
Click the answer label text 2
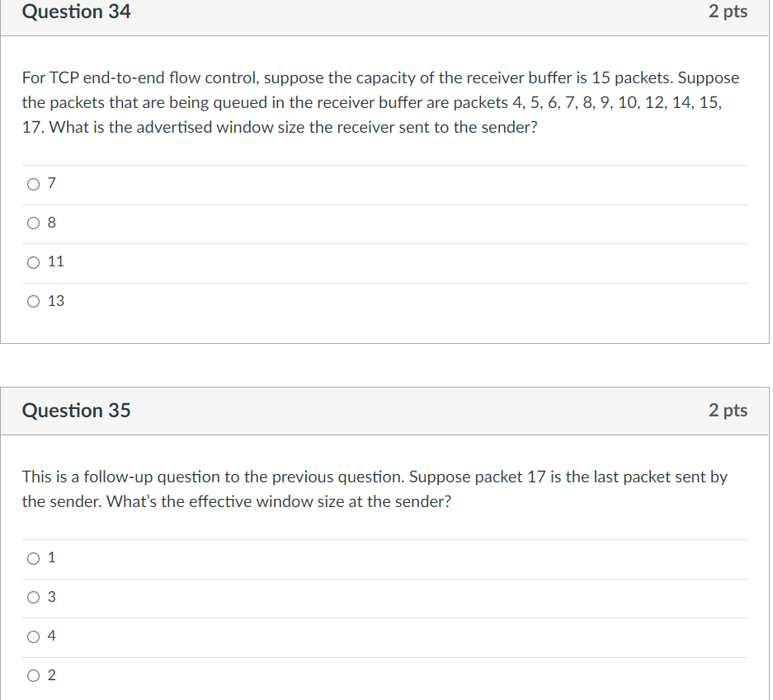point(51,675)
